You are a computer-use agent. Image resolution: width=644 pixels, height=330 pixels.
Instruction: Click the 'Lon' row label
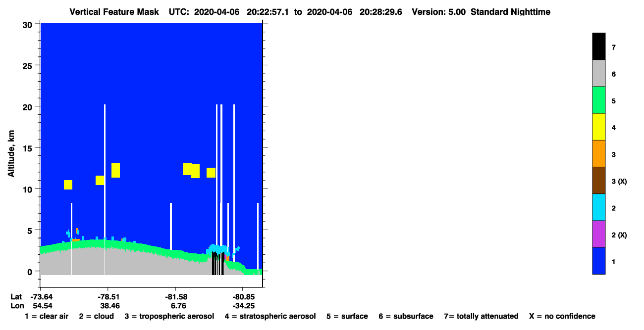[x=16, y=306]
